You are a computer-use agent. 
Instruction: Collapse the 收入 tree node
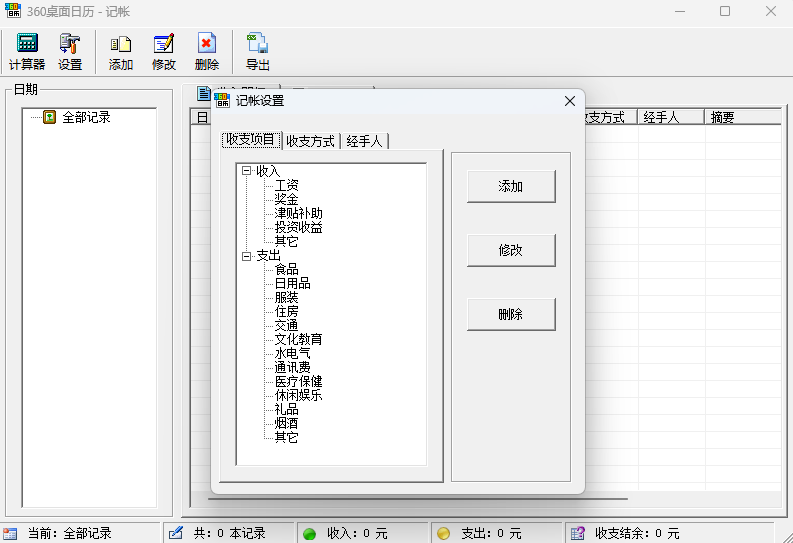246,171
